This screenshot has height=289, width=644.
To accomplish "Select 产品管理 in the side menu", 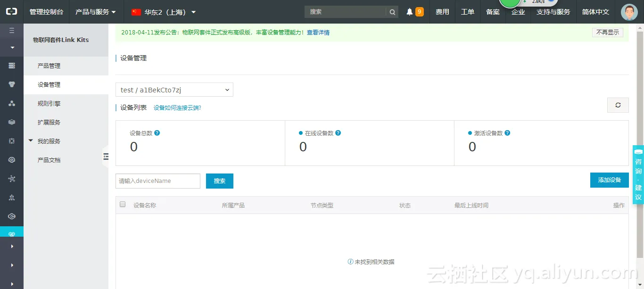I will tap(49, 66).
